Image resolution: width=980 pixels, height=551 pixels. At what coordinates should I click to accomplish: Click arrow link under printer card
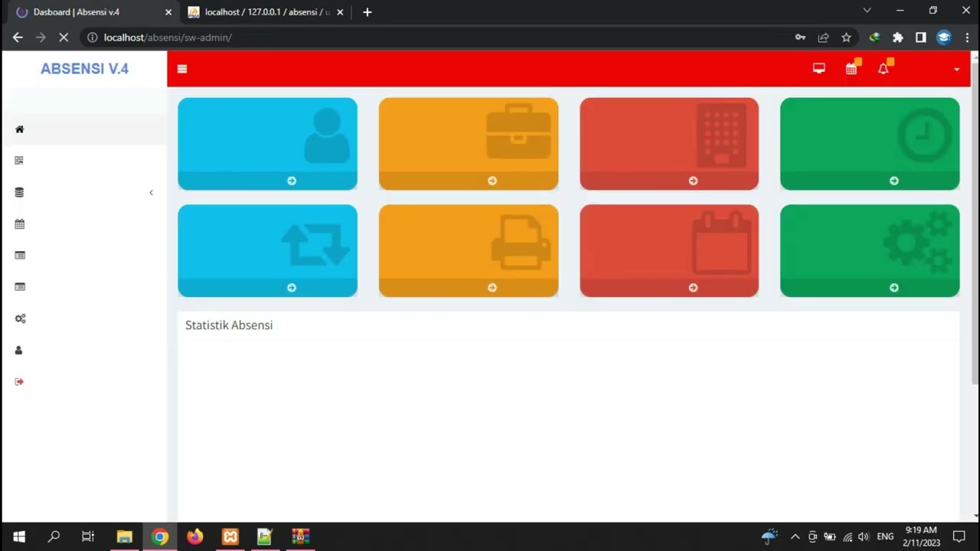(492, 288)
